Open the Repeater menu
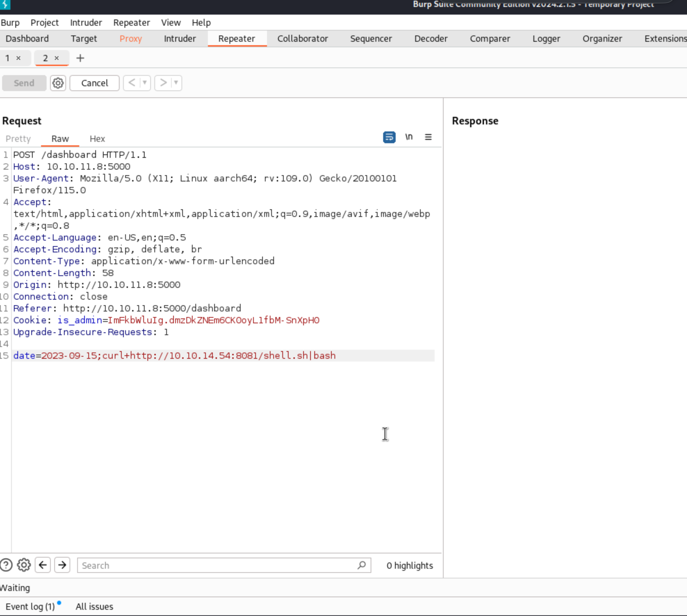The image size is (687, 616). [131, 23]
